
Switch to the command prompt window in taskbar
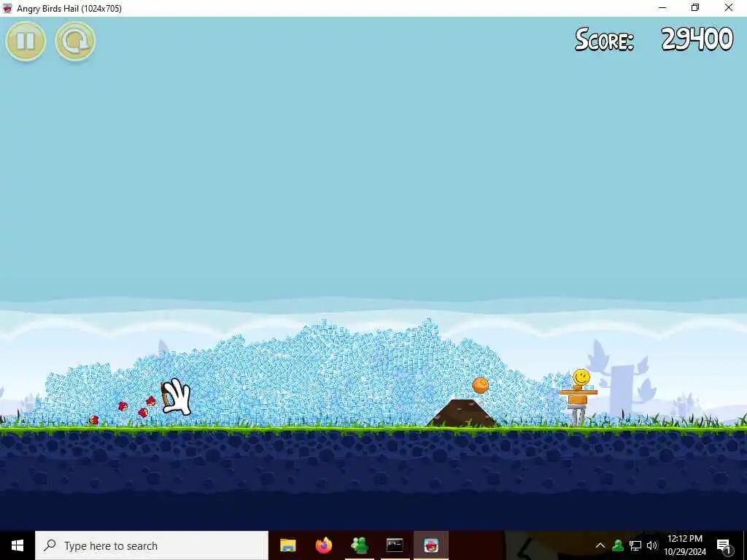[x=395, y=545]
